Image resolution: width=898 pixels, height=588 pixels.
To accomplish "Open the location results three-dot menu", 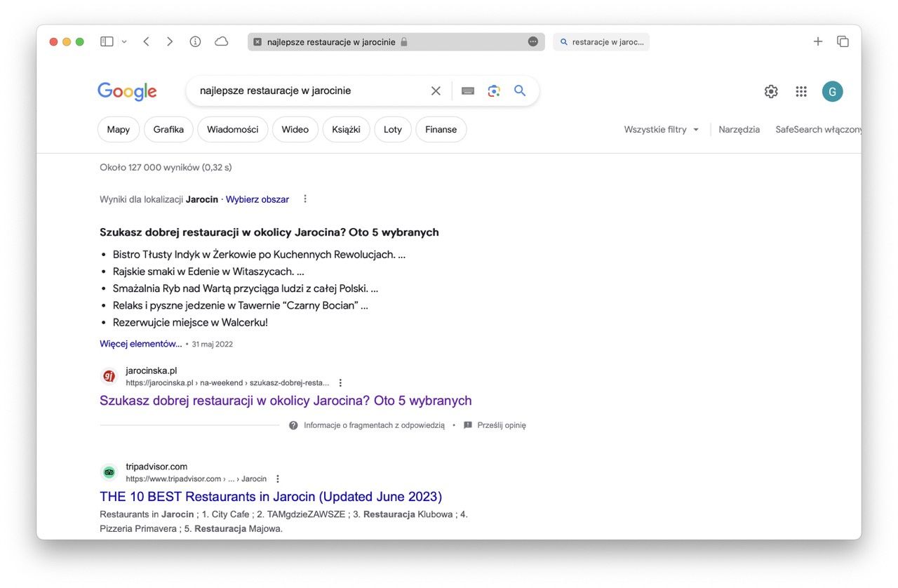I will (x=305, y=199).
